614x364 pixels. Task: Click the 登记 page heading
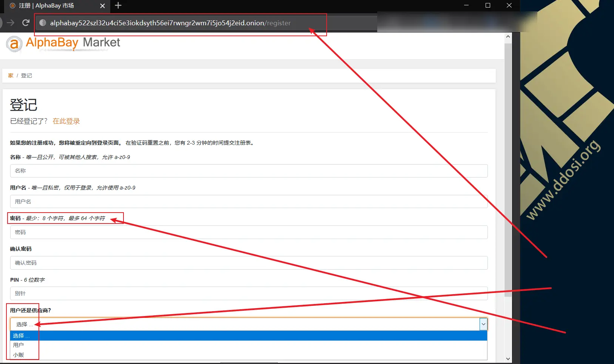[23, 105]
